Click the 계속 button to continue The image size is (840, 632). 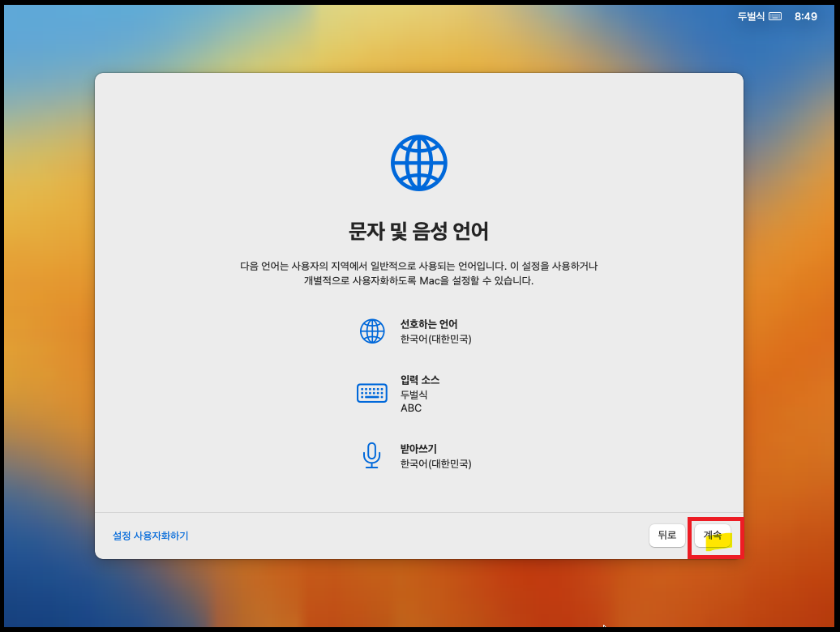(713, 535)
